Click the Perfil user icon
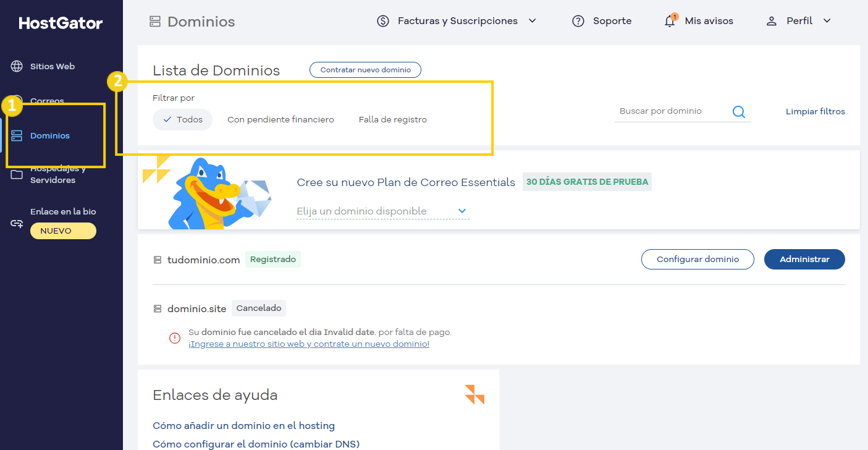868x450 pixels. point(771,21)
